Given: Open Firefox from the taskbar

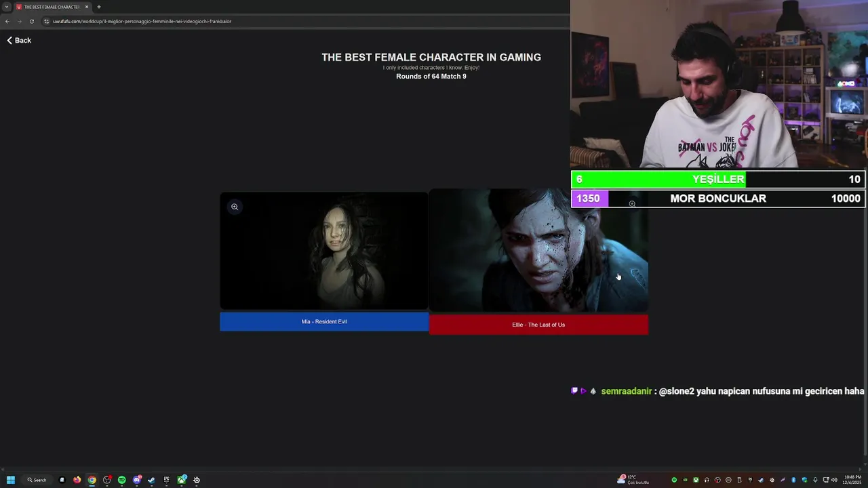Looking at the screenshot, I should [x=77, y=480].
